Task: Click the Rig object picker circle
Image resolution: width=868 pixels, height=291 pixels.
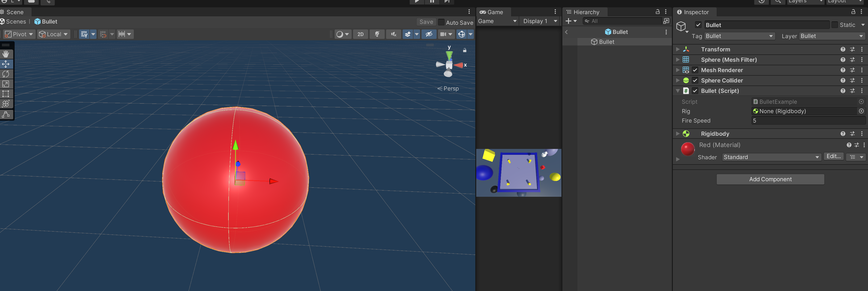Action: click(861, 111)
